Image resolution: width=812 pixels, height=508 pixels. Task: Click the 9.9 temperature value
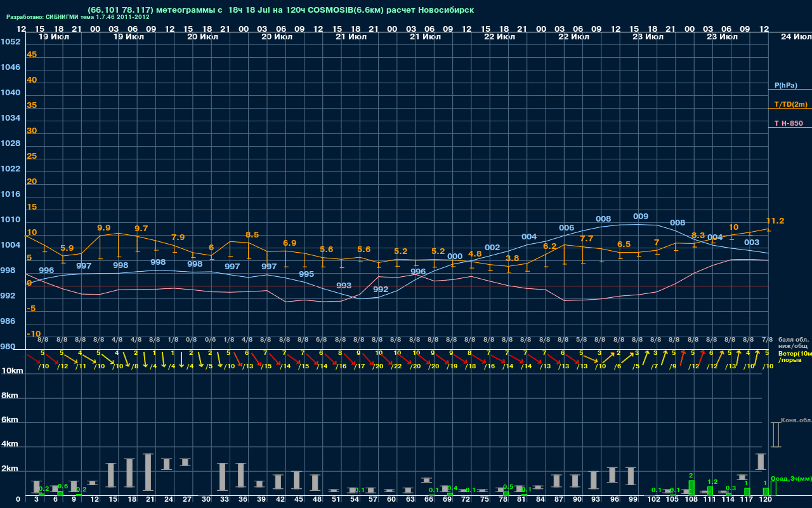(104, 227)
